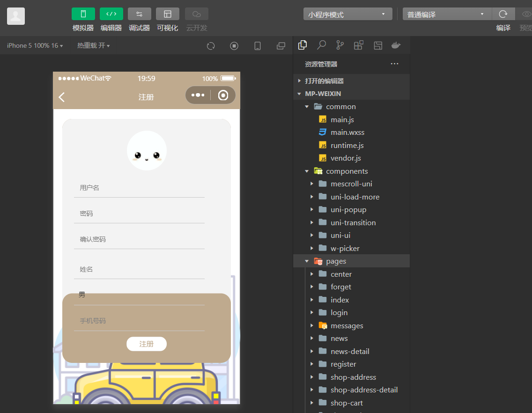Expand the shop-address-detail folder
The height and width of the screenshot is (413, 532).
(x=352, y=390)
